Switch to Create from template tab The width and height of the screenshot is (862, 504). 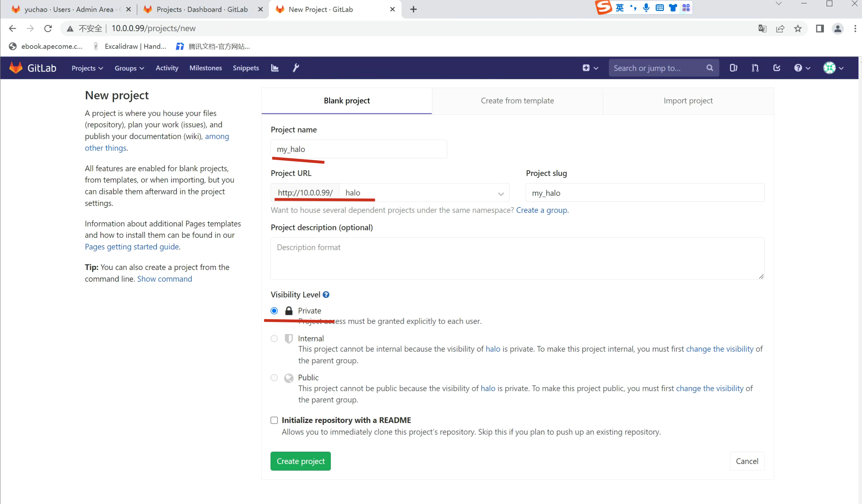(x=517, y=101)
